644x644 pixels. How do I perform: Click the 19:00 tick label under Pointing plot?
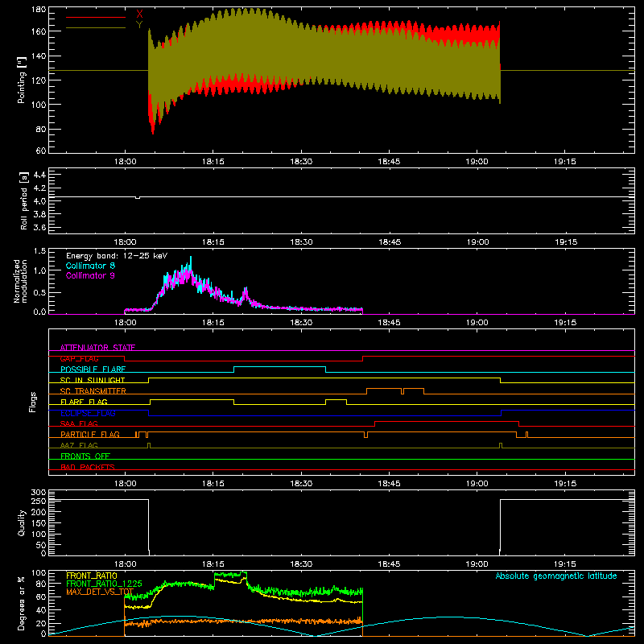coord(477,162)
